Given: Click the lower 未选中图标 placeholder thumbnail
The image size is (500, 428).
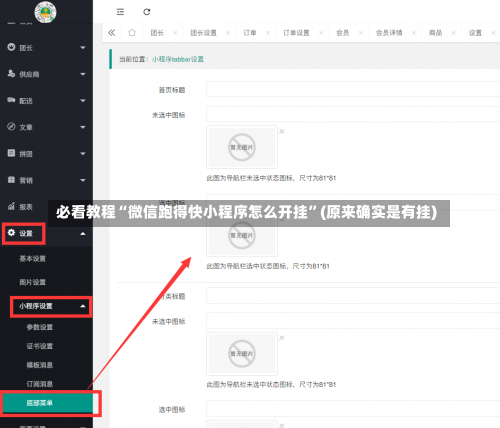Looking at the screenshot, I should (x=242, y=354).
